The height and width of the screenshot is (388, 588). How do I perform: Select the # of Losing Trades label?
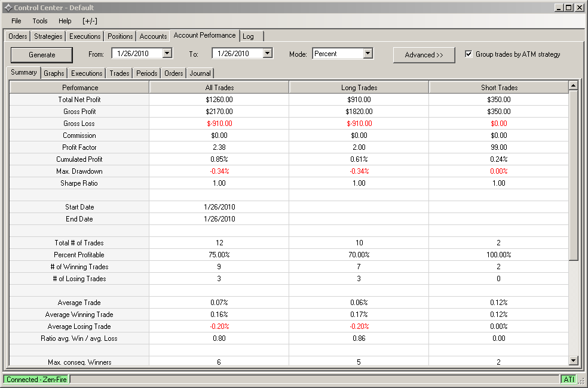click(x=79, y=279)
